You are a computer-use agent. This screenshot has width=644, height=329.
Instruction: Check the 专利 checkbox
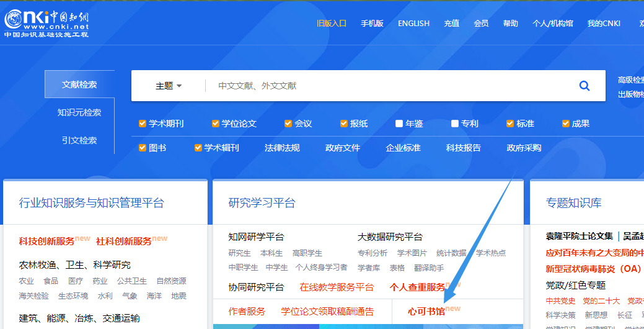pyautogui.click(x=455, y=124)
